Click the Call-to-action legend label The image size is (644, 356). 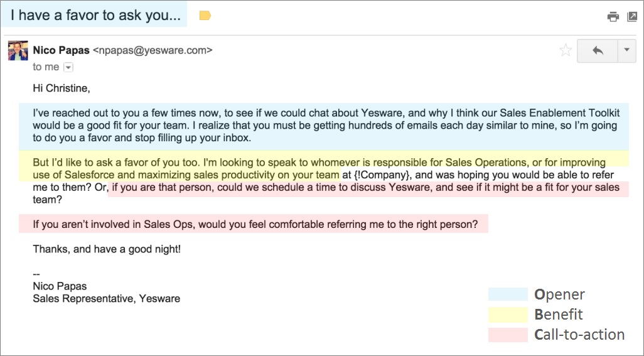579,335
